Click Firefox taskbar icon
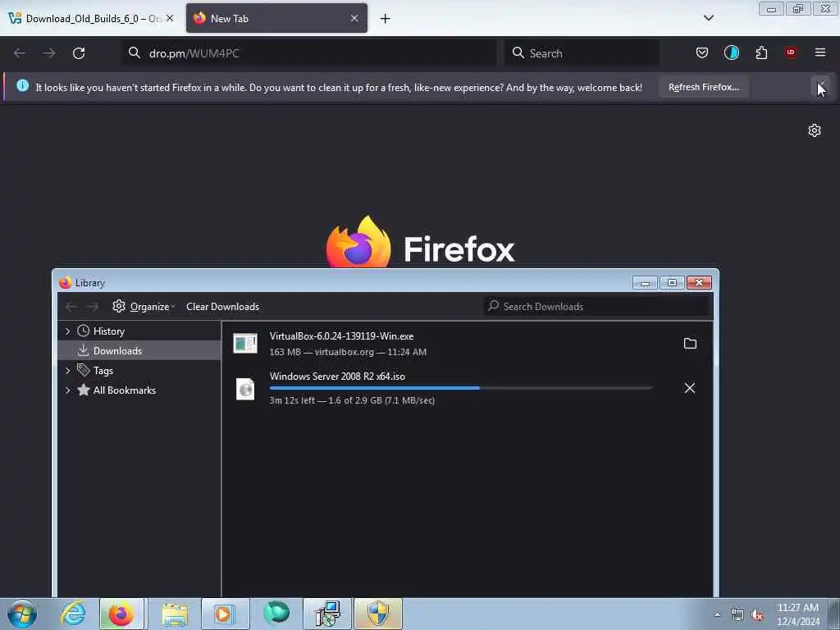The width and height of the screenshot is (840, 630). (x=121, y=614)
